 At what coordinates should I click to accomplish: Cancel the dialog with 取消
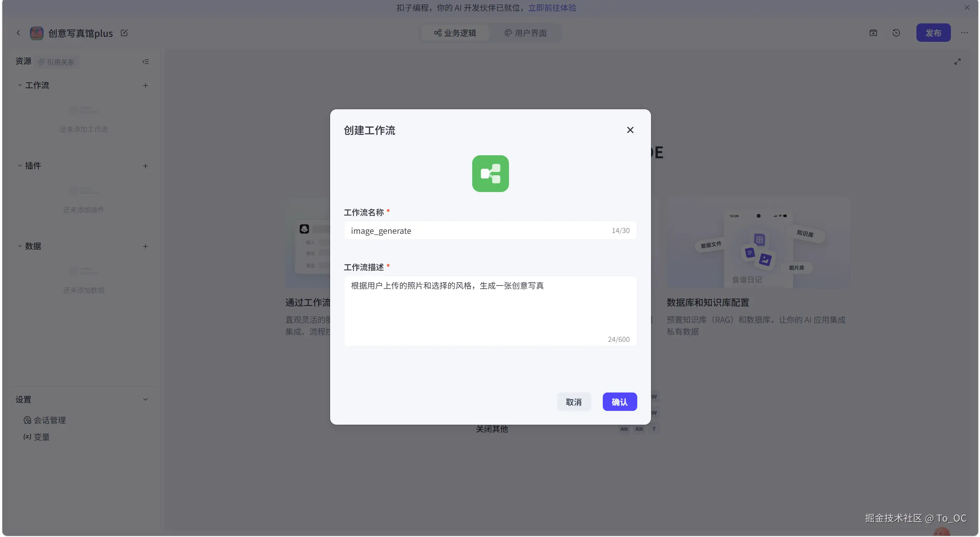coord(573,402)
